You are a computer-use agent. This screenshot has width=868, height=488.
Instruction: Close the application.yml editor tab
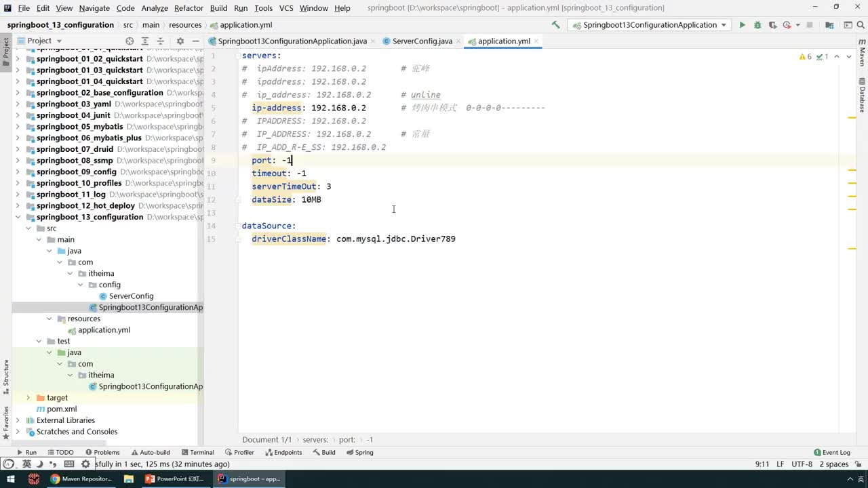pos(536,41)
